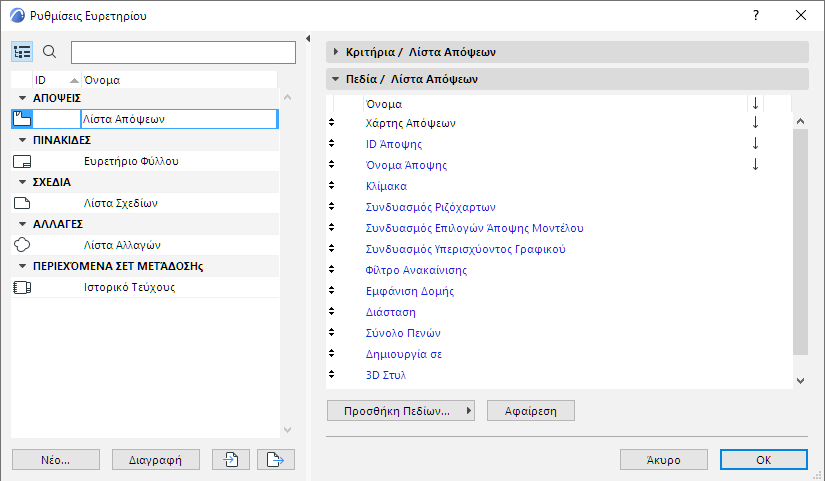Select the Κλίμακα field row
The image size is (825, 481).
[x=385, y=186]
